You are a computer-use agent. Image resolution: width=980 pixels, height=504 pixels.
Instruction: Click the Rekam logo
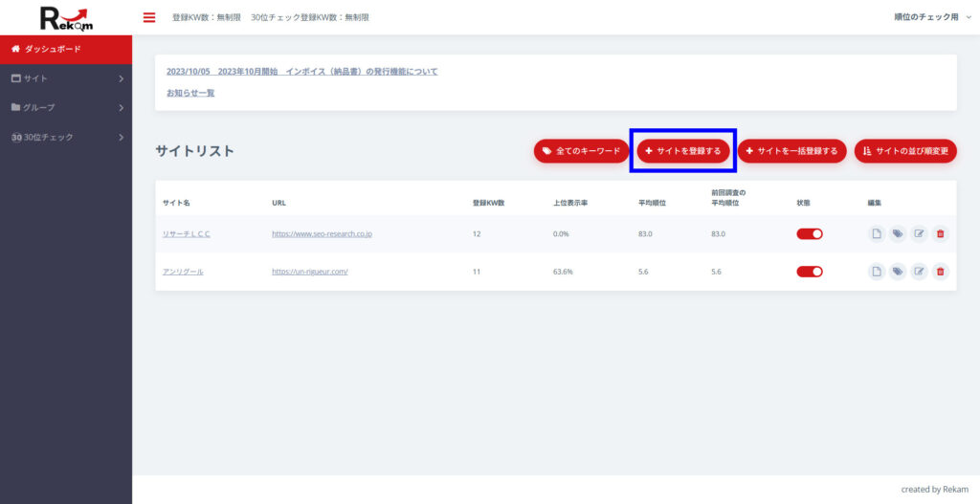[x=65, y=17]
